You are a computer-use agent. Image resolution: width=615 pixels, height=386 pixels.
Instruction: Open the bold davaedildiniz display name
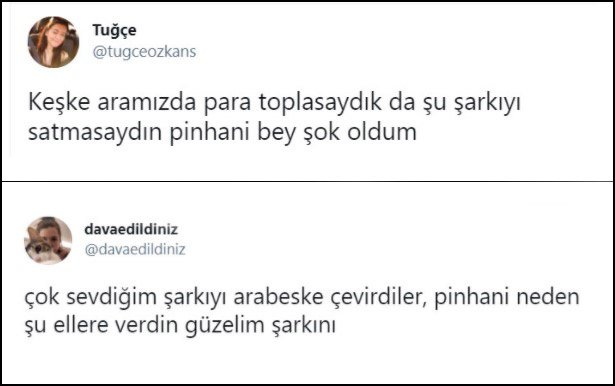131,229
